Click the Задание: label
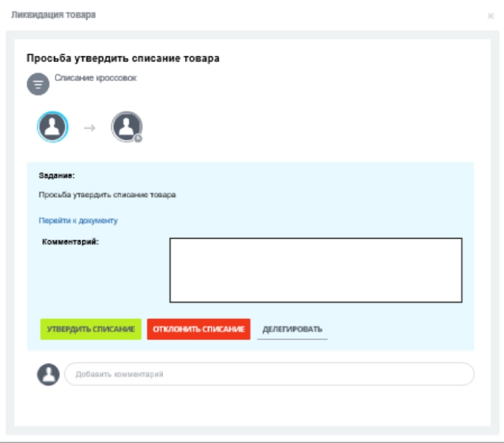The width and height of the screenshot is (504, 443). 58,176
